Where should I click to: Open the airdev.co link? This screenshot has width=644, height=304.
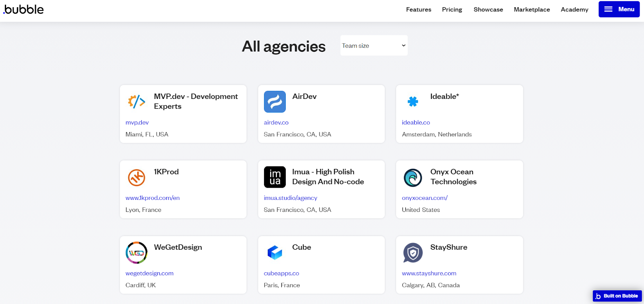276,122
